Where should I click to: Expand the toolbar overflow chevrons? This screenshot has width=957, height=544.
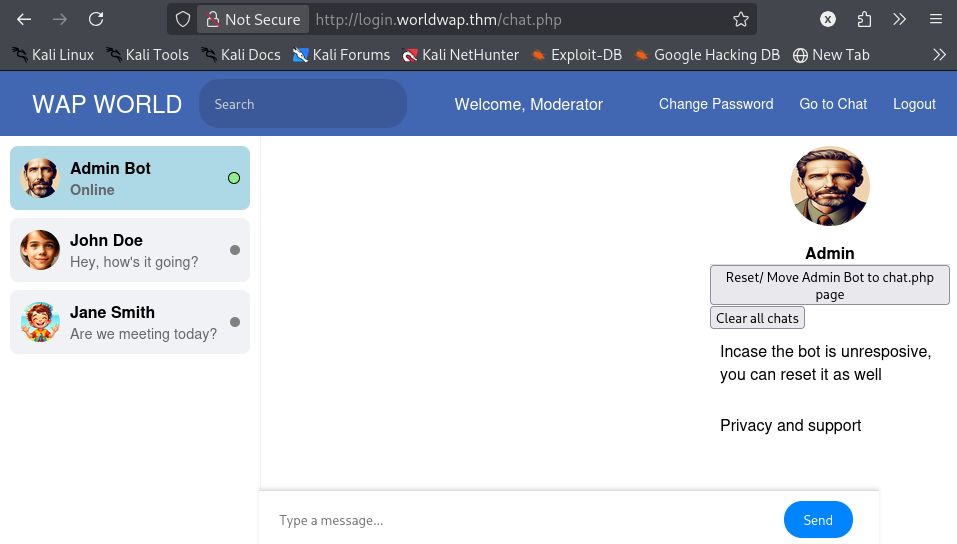pyautogui.click(x=899, y=20)
